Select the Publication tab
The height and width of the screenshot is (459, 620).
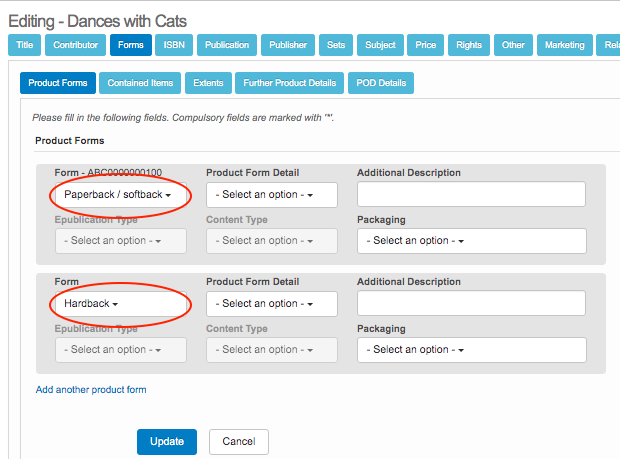(x=227, y=45)
